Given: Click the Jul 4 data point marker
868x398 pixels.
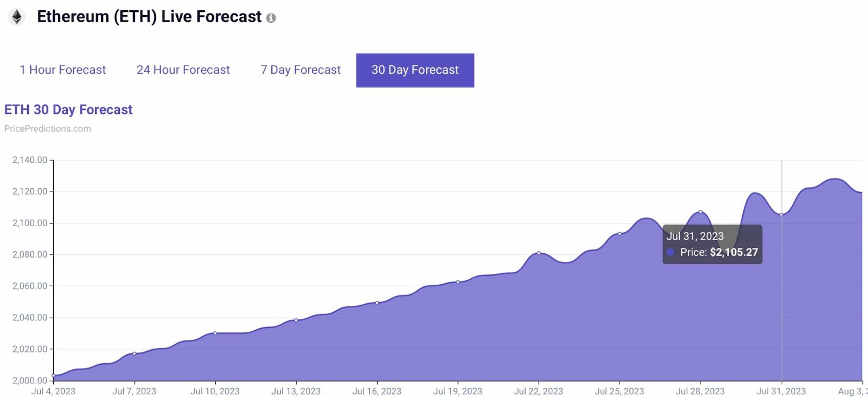Looking at the screenshot, I should tap(54, 375).
